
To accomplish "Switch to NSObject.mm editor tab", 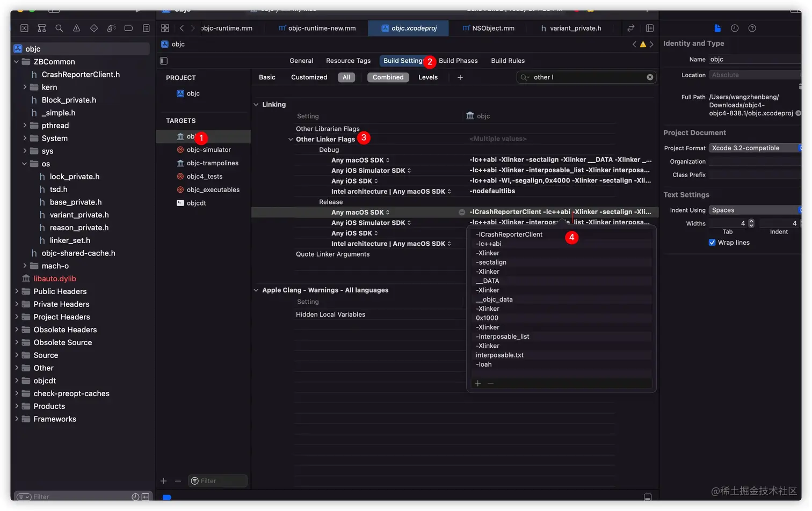I will (488, 28).
